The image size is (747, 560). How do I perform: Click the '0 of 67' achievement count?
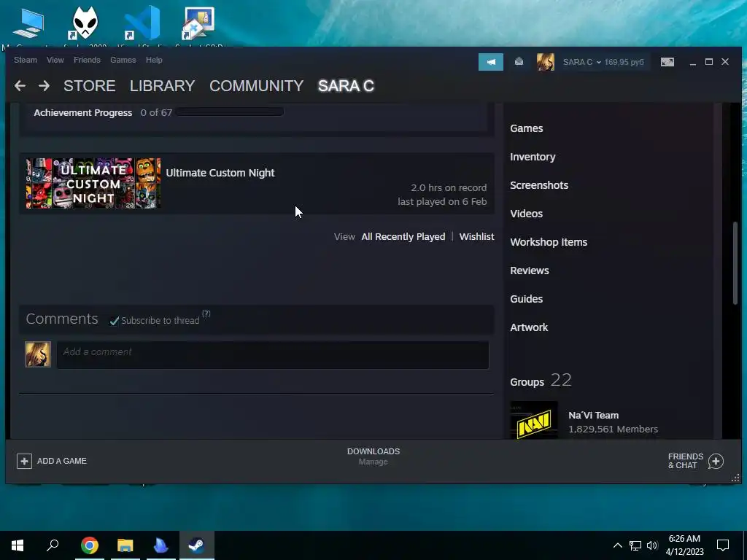pos(156,113)
